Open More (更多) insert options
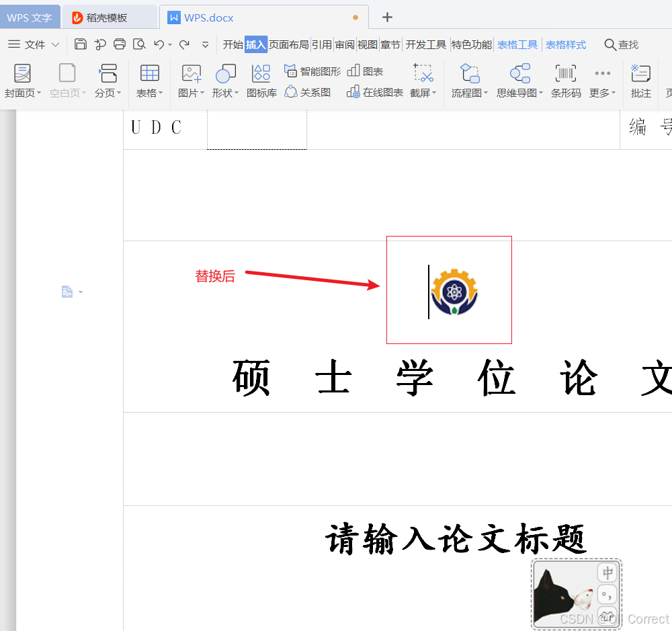672x631 pixels. point(603,80)
